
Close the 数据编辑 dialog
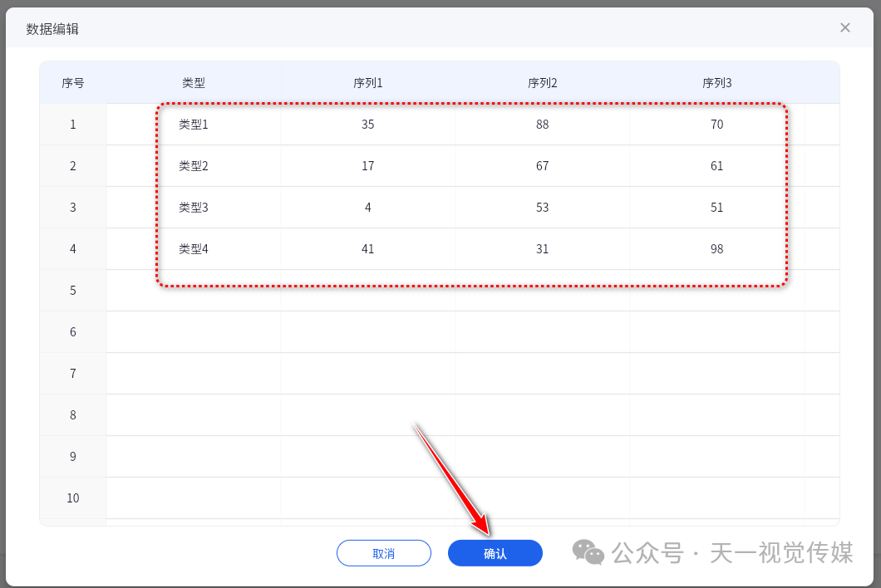tap(845, 27)
